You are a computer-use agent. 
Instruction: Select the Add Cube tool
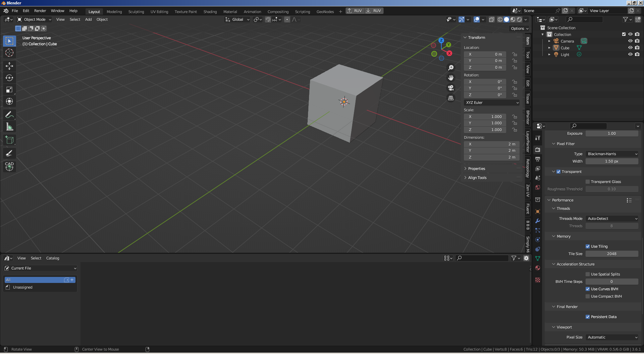9,140
